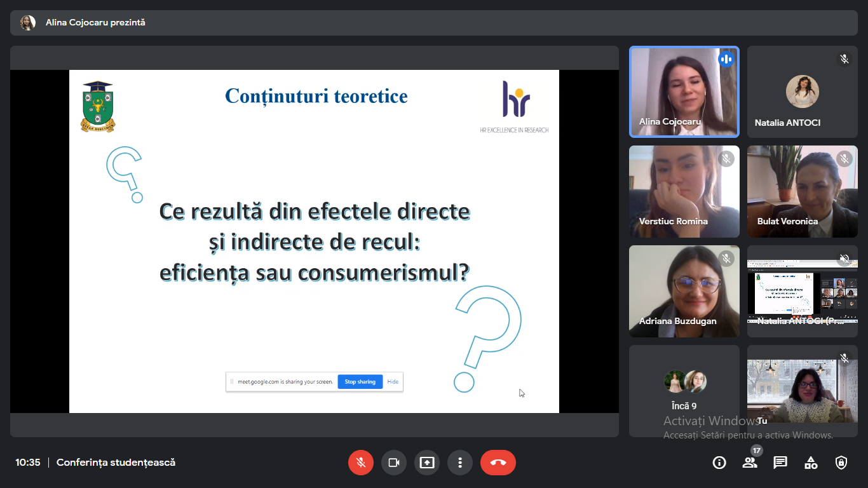
Task: Select Verstiuc Romina's video tile
Action: tap(684, 191)
